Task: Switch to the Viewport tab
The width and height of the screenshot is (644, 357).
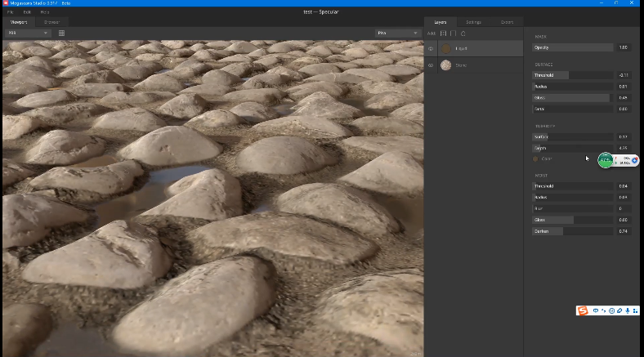Action: [19, 22]
